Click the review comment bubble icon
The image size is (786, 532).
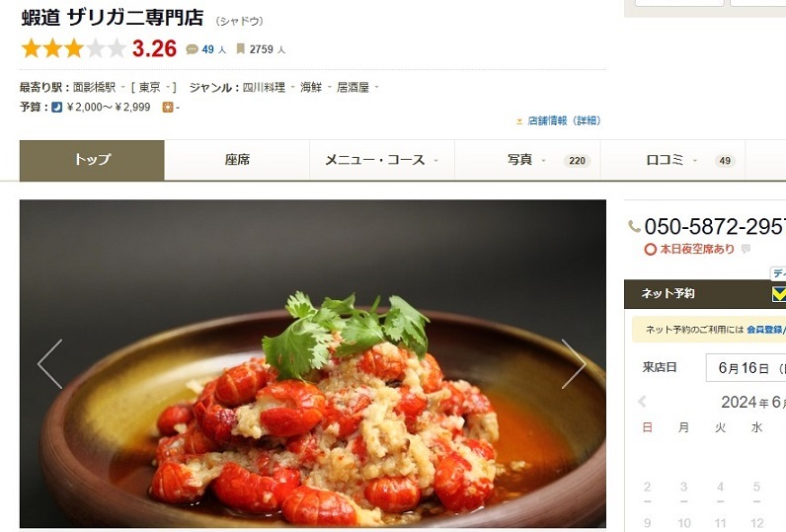(x=192, y=49)
